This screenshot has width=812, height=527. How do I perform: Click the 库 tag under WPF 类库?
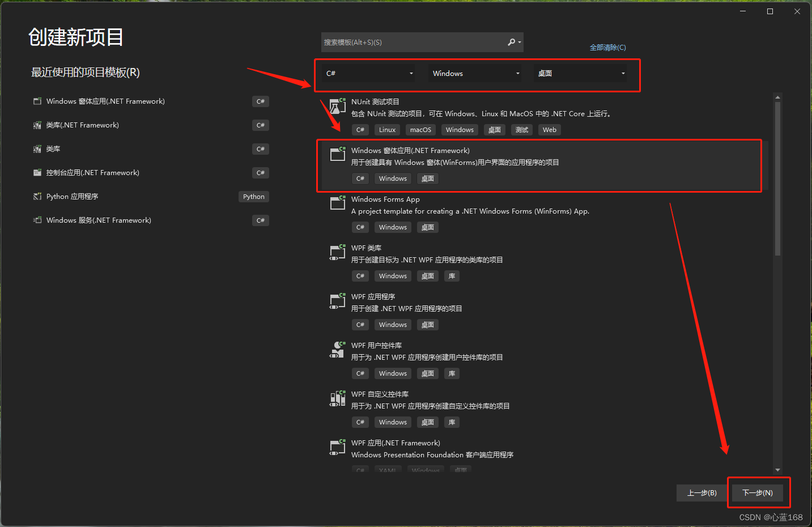coord(452,276)
